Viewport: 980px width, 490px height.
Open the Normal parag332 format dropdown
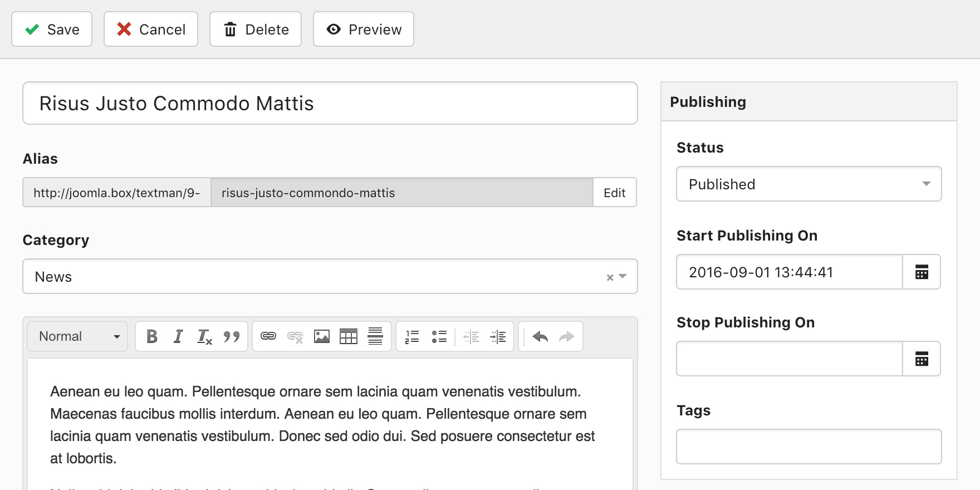tap(78, 336)
